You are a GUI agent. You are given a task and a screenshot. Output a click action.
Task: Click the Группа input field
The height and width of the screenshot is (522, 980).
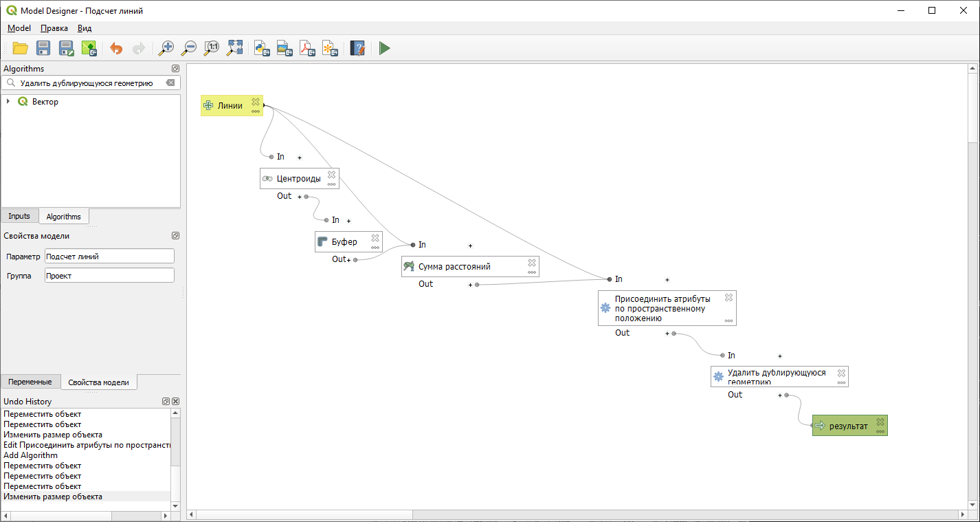click(109, 275)
